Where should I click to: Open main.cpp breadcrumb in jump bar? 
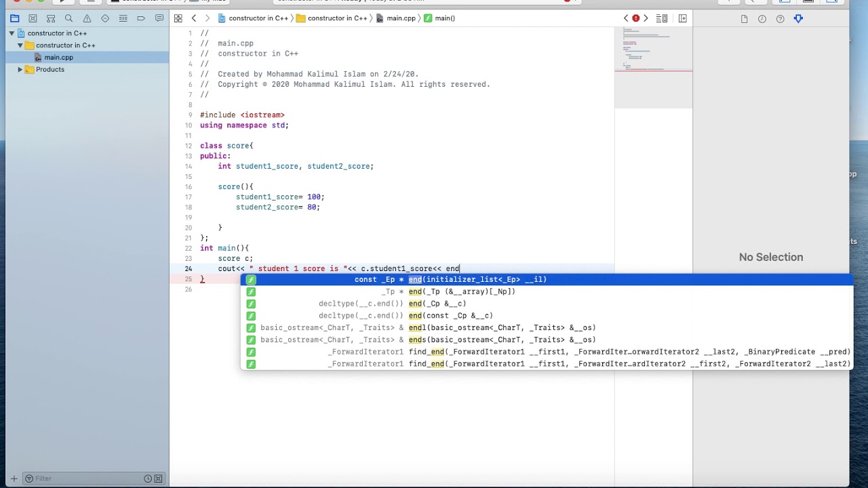[395, 18]
